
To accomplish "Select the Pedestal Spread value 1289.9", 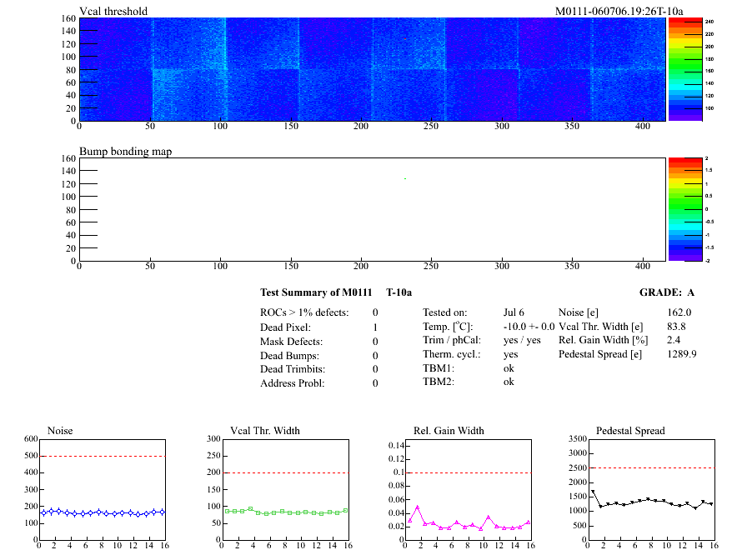I will [681, 353].
